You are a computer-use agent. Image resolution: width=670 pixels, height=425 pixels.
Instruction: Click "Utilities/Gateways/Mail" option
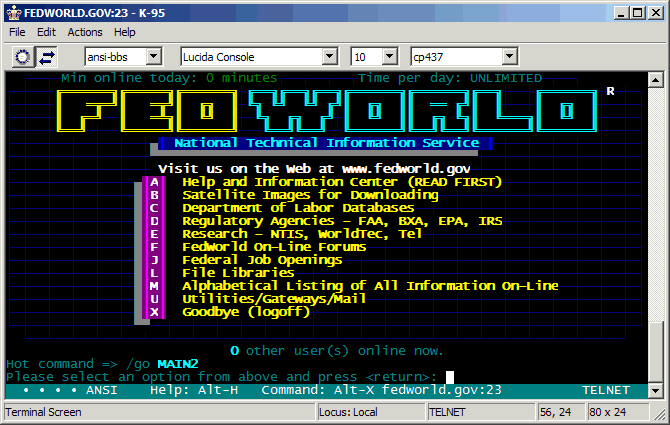click(274, 299)
